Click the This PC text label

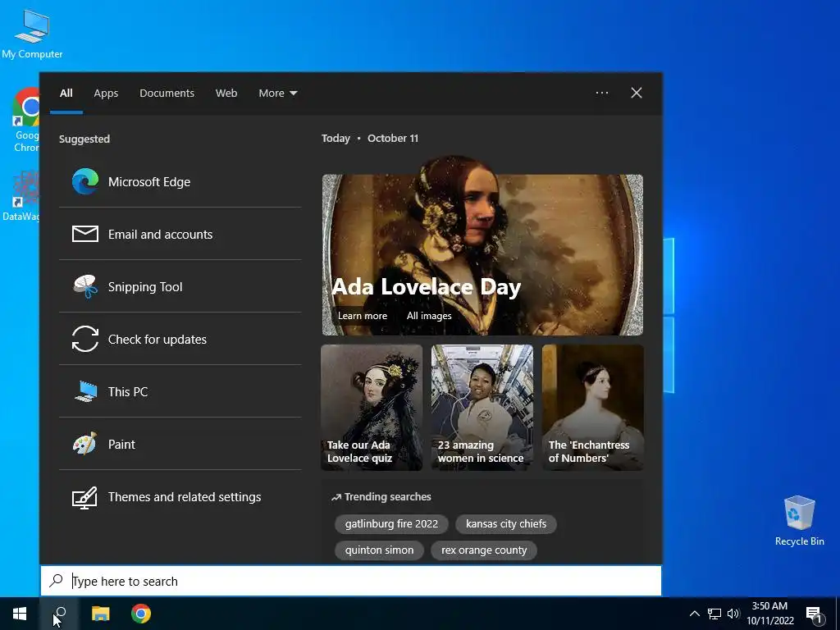[x=128, y=391]
